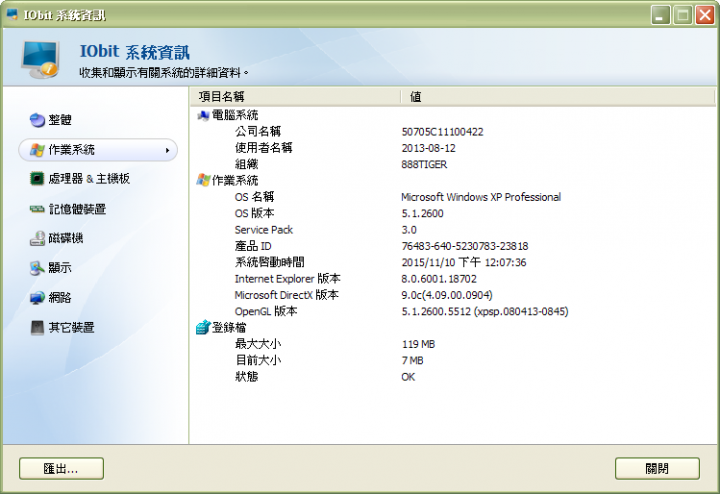The image size is (720, 494).
Task: Click the 匯出... export button
Action: (x=61, y=469)
